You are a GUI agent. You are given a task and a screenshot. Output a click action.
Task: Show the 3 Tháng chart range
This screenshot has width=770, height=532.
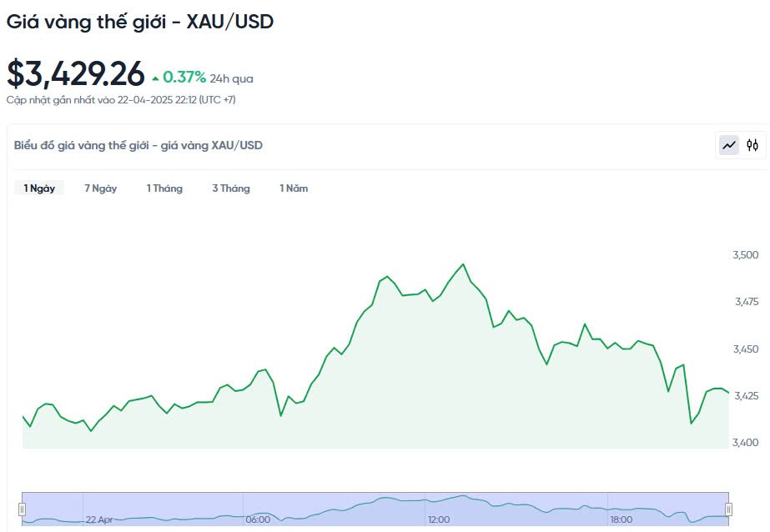230,188
